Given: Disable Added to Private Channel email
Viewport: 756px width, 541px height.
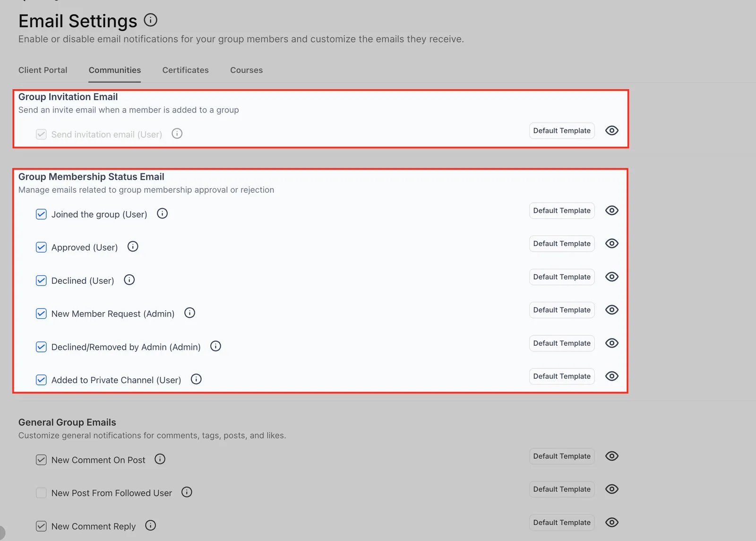Looking at the screenshot, I should pos(41,380).
